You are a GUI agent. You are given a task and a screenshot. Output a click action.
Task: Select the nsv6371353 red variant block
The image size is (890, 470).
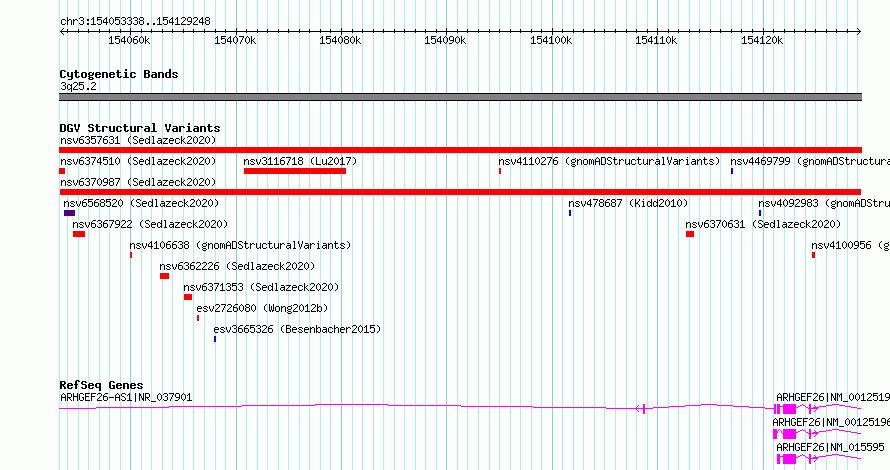(188, 297)
